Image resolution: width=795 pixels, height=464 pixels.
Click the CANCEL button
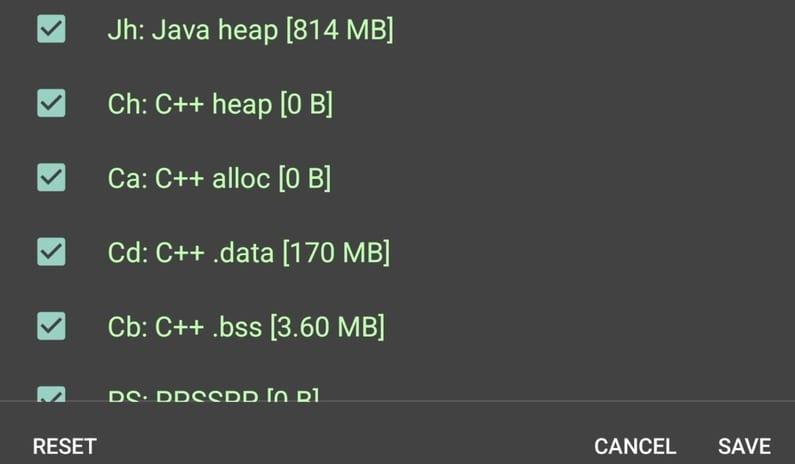pyautogui.click(x=635, y=446)
